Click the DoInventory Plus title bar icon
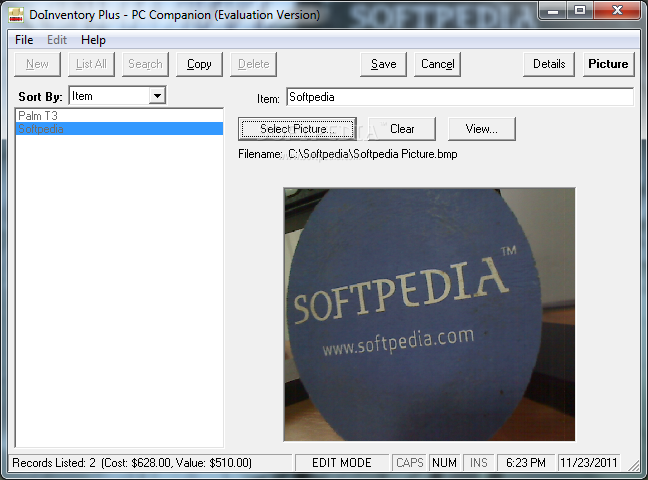This screenshot has height=480, width=648. (x=16, y=15)
